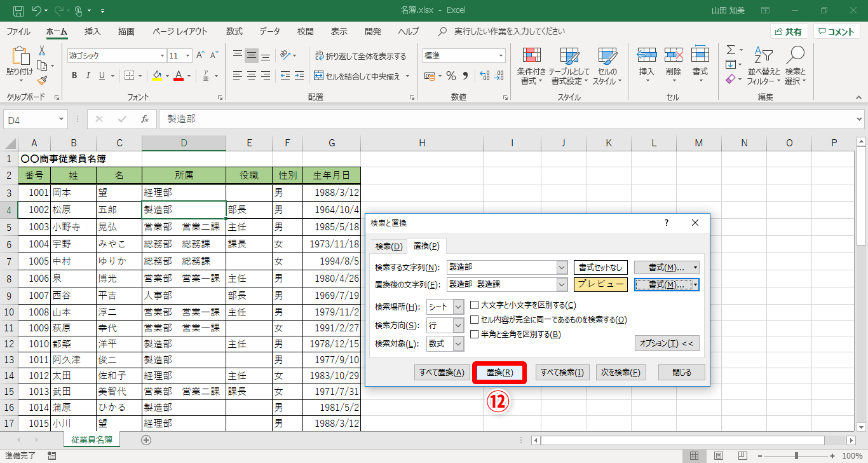Screen dimensions: 868x463
Task: Click the 検索する文字列 input field
Action: 501,268
